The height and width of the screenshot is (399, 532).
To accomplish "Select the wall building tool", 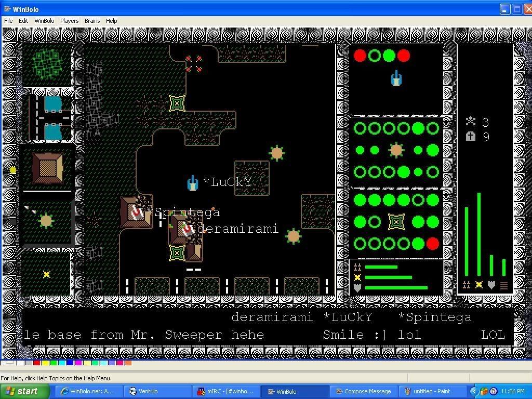I will [47, 168].
